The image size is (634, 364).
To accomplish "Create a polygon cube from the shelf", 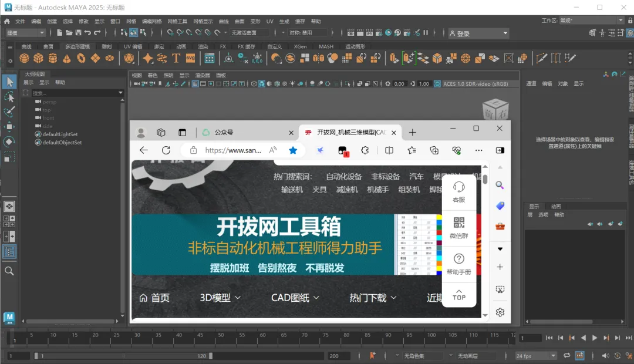I will click(x=38, y=58).
